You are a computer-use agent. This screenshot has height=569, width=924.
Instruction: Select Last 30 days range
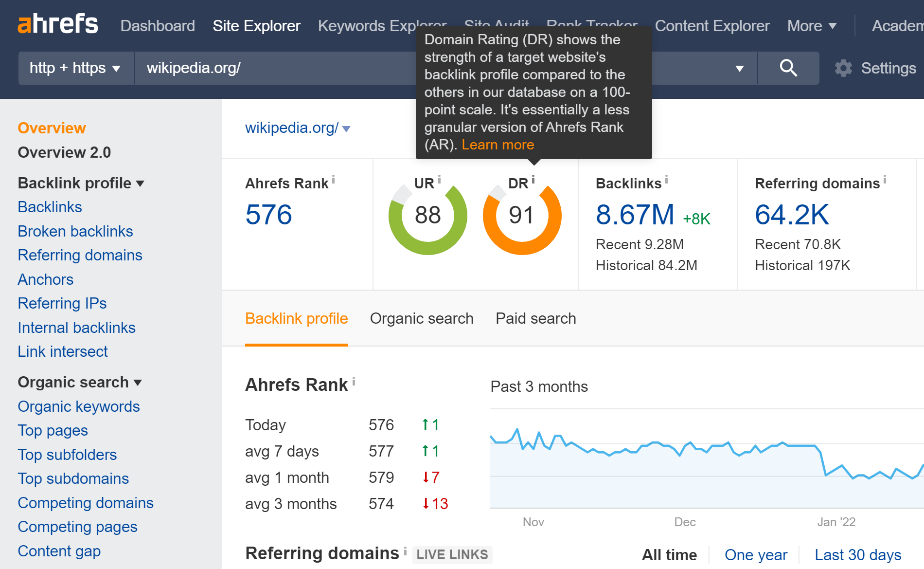click(858, 555)
